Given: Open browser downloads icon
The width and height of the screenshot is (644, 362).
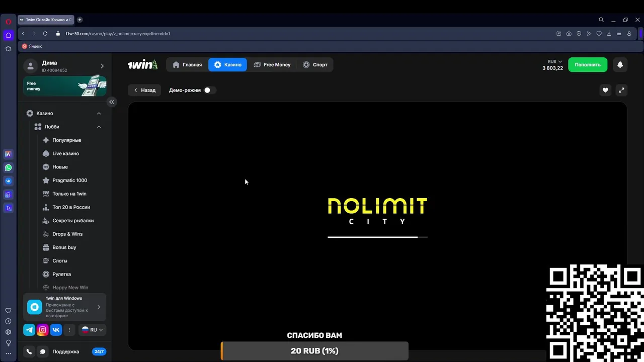Looking at the screenshot, I should (x=609, y=34).
